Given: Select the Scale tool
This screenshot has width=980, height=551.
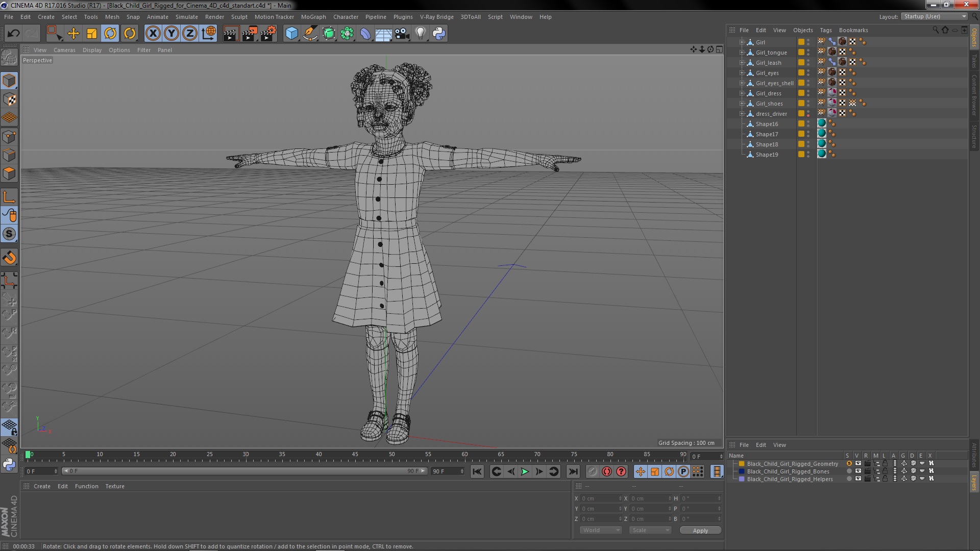Looking at the screenshot, I should coord(92,34).
